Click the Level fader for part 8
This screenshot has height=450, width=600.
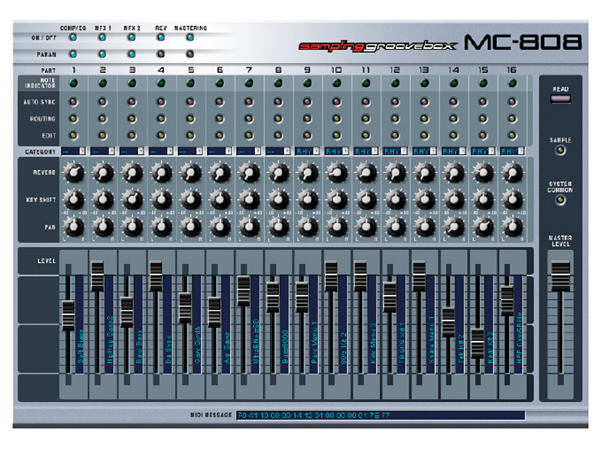(x=273, y=297)
